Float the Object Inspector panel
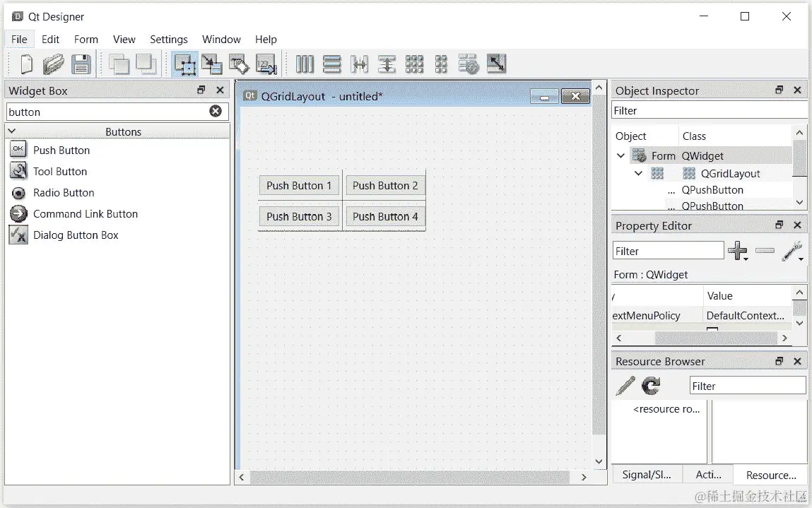Image resolution: width=812 pixels, height=508 pixels. (x=779, y=90)
